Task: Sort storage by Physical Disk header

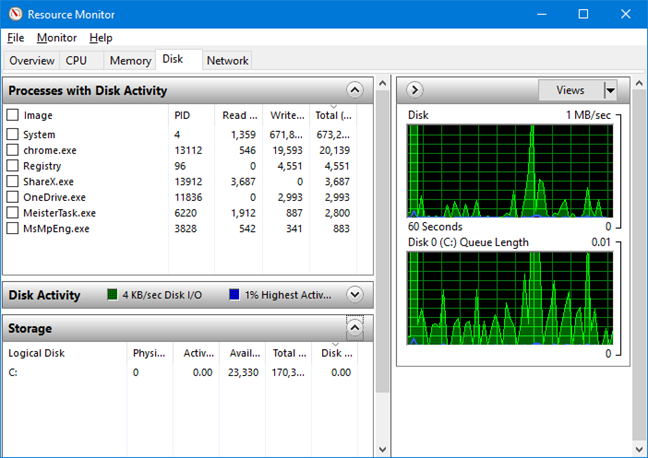Action: click(x=150, y=353)
